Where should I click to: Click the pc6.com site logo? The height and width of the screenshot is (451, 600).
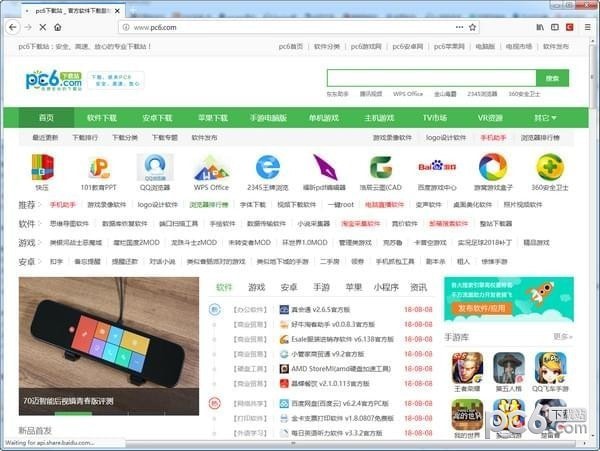coord(54,80)
